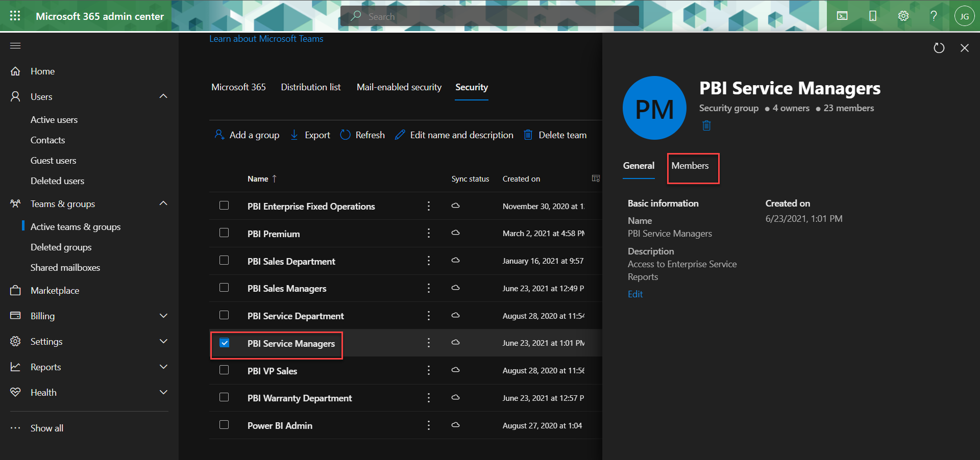Click the mobile app icon in header

873,16
